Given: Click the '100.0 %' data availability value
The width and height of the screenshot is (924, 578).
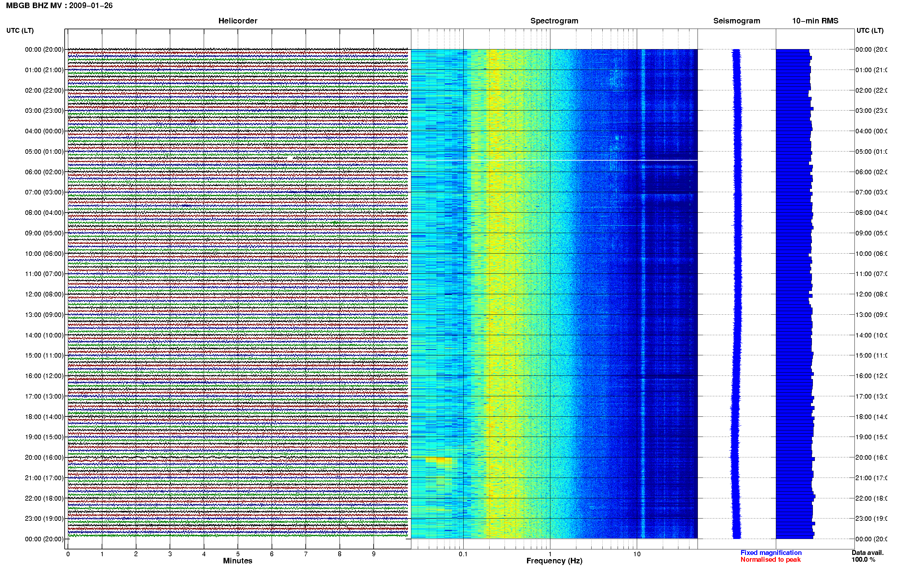Looking at the screenshot, I should [x=863, y=560].
